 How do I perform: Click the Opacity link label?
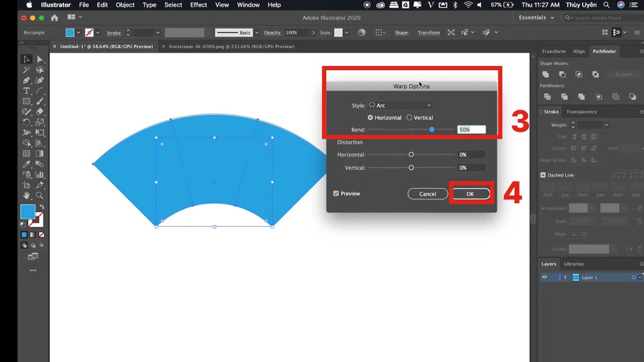pos(273,33)
